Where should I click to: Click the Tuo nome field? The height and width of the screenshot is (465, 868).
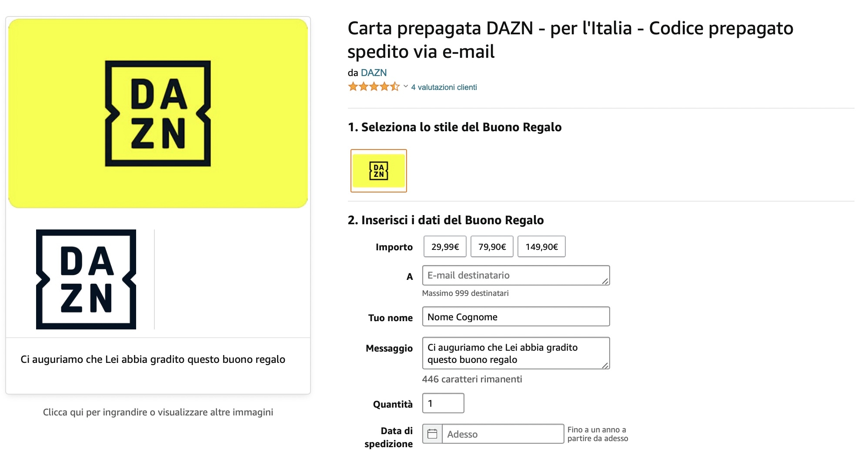click(x=515, y=316)
